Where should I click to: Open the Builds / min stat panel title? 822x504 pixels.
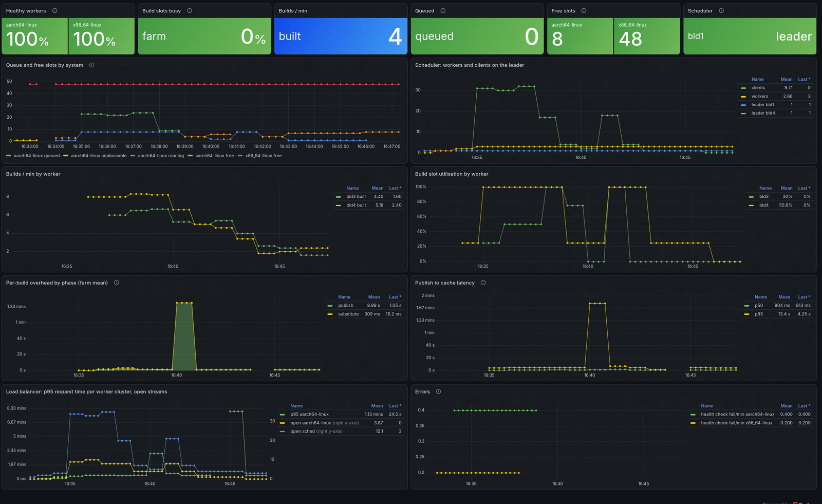pos(293,11)
